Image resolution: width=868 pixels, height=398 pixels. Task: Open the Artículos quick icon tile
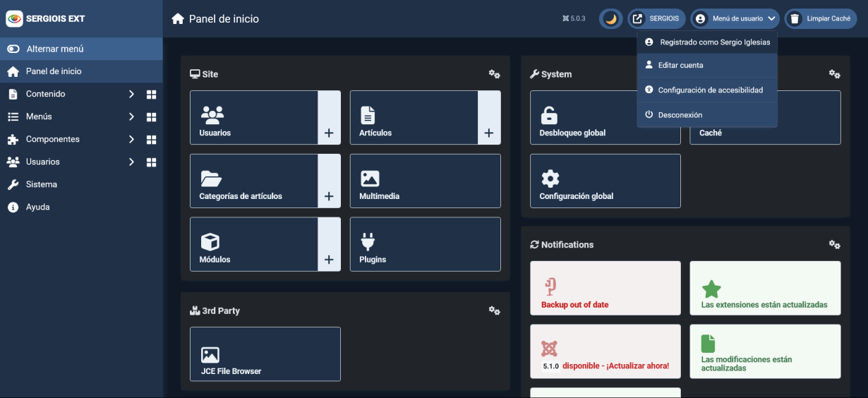click(414, 118)
